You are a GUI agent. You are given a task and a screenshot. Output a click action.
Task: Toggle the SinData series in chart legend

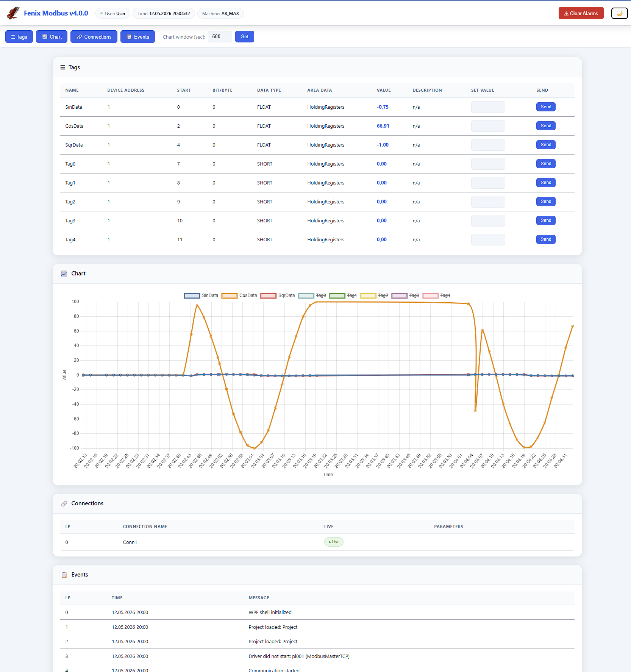pyautogui.click(x=201, y=295)
